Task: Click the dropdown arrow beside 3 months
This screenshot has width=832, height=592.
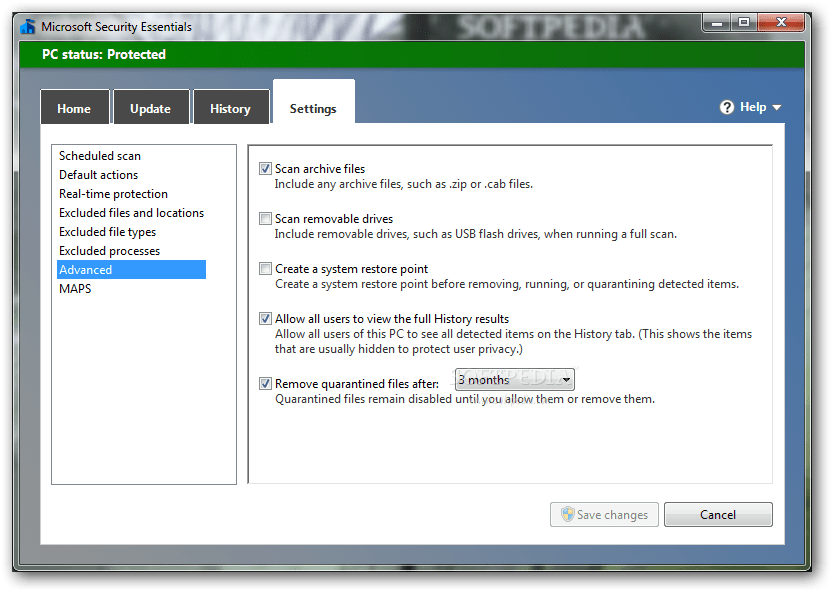Action: (567, 379)
